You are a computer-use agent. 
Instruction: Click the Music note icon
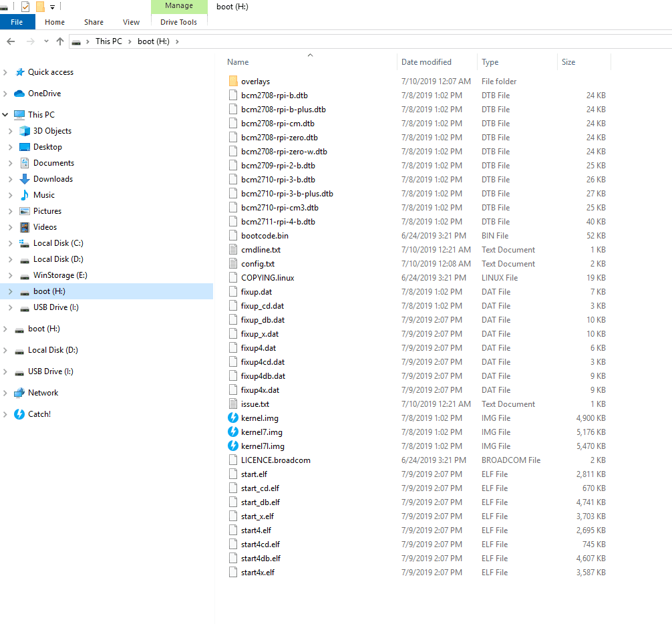tap(25, 195)
